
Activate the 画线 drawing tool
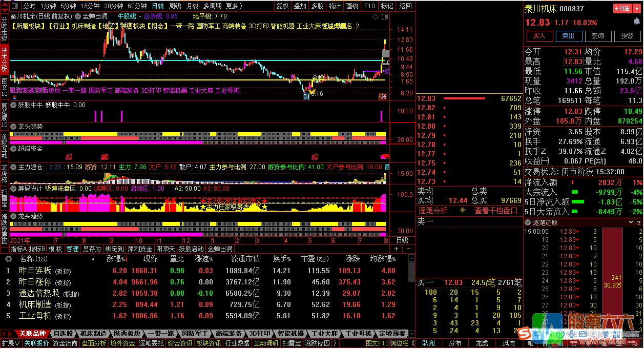(352, 6)
